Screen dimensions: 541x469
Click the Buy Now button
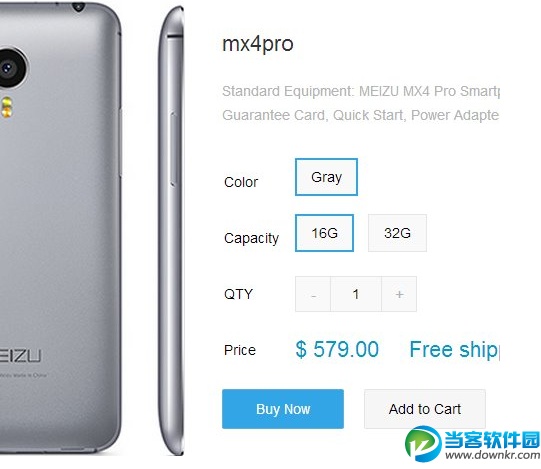[x=283, y=409]
